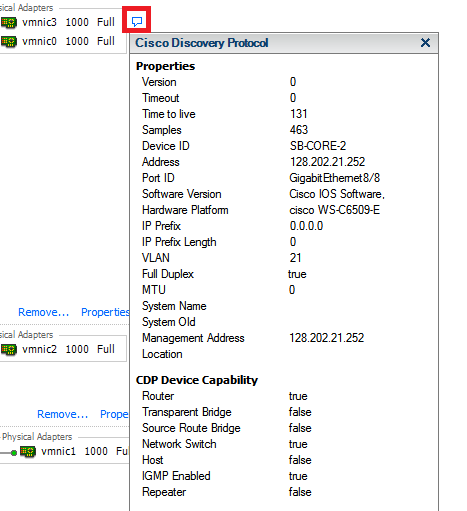Click the Address value 128.202.21.252
Image resolution: width=467 pixels, height=511 pixels.
327,162
